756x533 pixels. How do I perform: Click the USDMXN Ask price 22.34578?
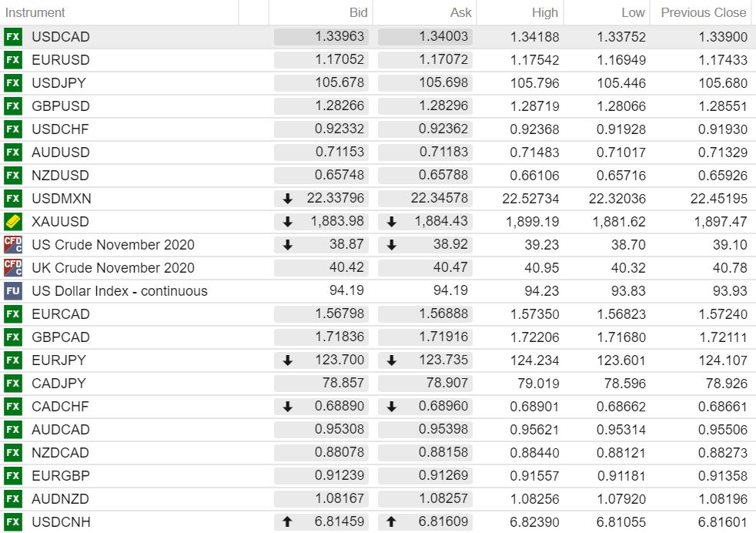click(x=439, y=199)
